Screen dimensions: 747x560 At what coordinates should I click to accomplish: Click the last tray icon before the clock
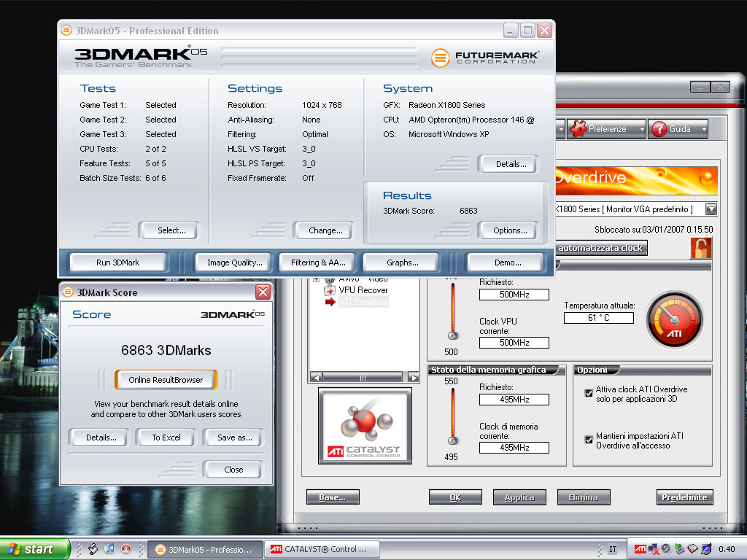706,549
